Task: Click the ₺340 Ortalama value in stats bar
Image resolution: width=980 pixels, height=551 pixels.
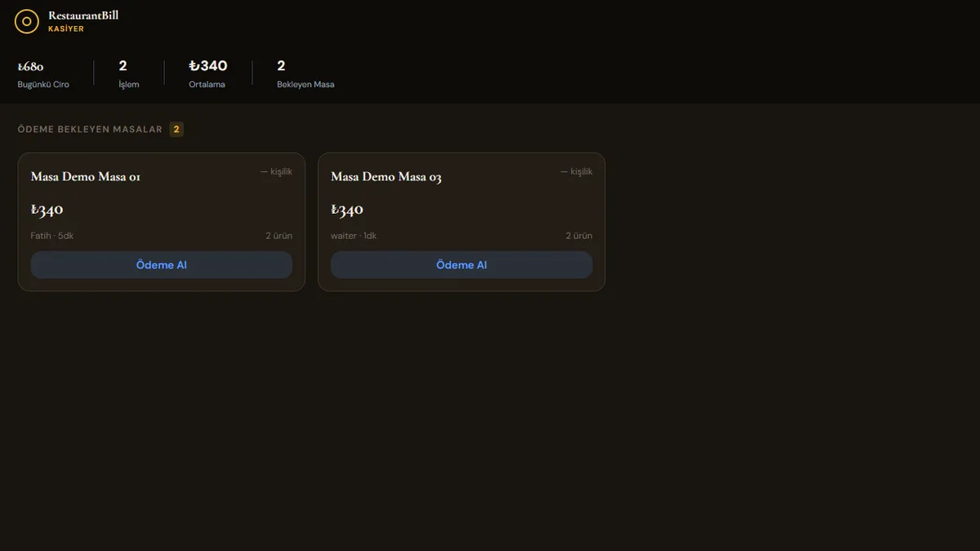Action: 208,66
